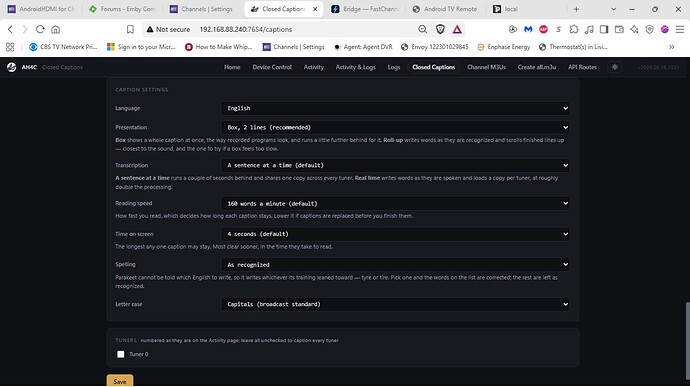Reload the captions page
Image resolution: width=690 pixels, height=387 pixels.
40,29
